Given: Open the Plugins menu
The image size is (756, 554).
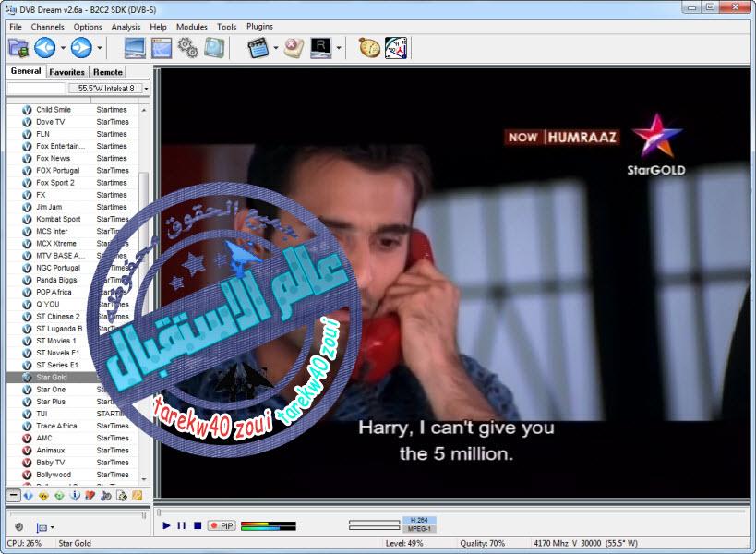Looking at the screenshot, I should [259, 27].
